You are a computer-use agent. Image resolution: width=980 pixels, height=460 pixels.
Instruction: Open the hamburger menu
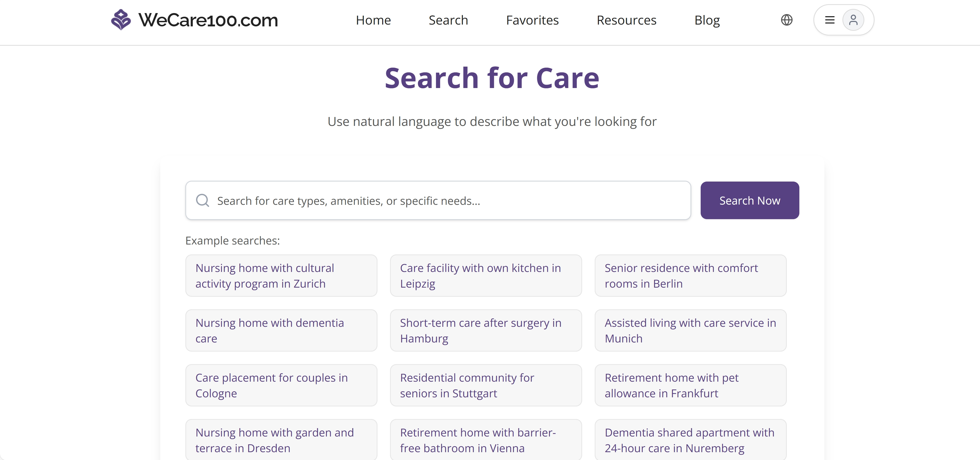[x=830, y=20]
